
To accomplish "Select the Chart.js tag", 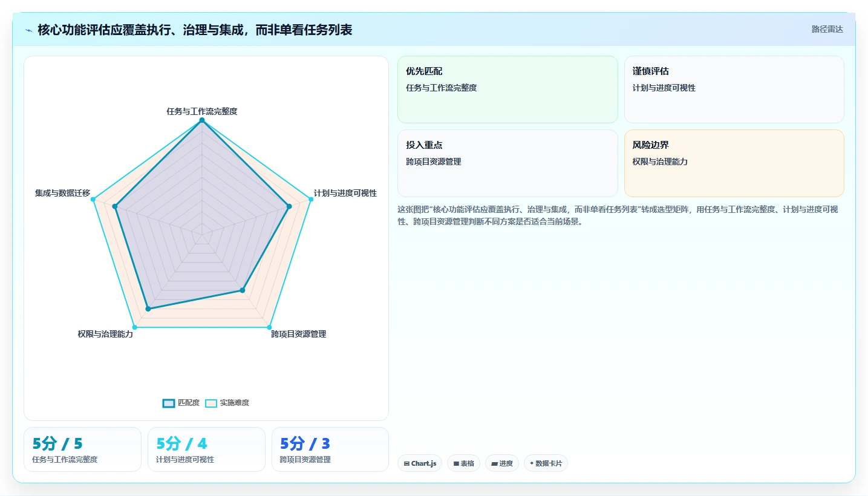I will point(420,463).
